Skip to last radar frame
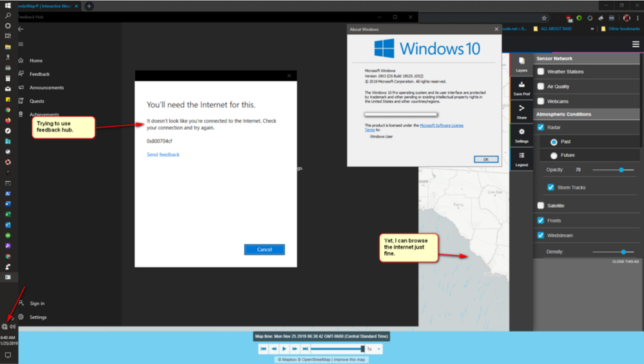This screenshot has width=644, height=364. pos(305,349)
